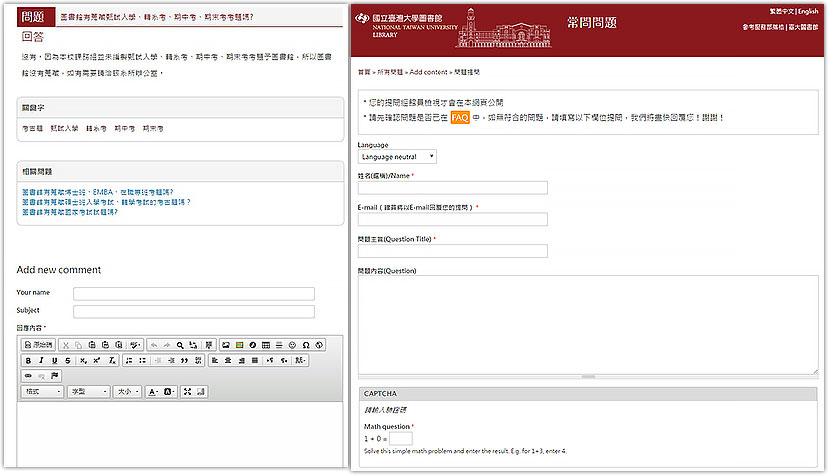This screenshot has height=476, width=829.
Task: Click the Cut scissors icon in the editor
Action: tap(66, 345)
